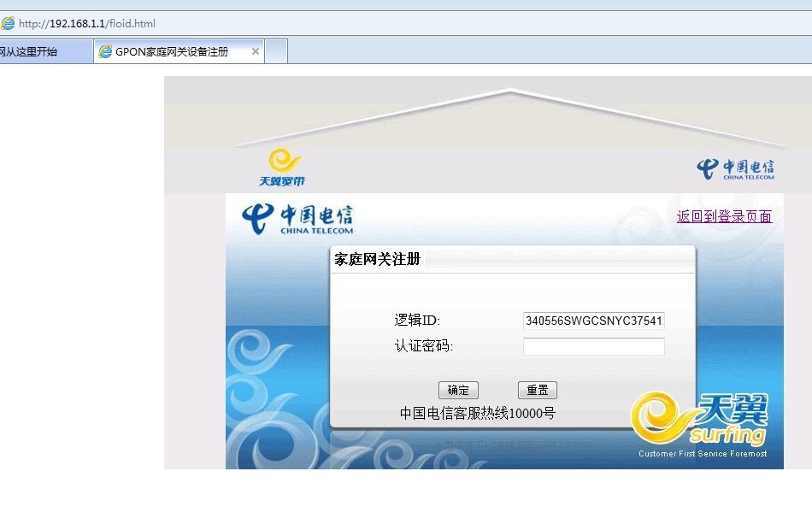This screenshot has height=530, width=812.
Task: Click Customer First Service Foremost text
Action: [703, 454]
